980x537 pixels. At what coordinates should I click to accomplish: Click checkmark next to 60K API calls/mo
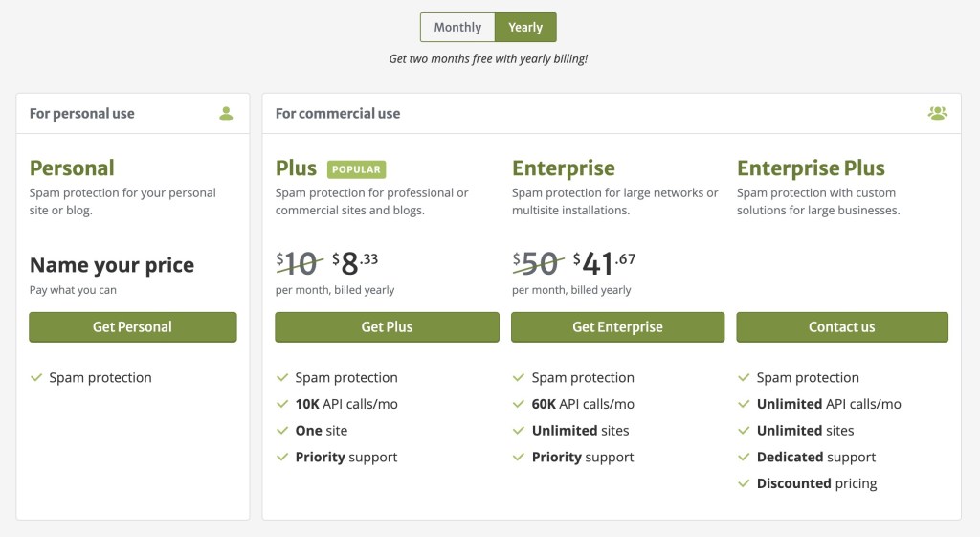click(519, 404)
